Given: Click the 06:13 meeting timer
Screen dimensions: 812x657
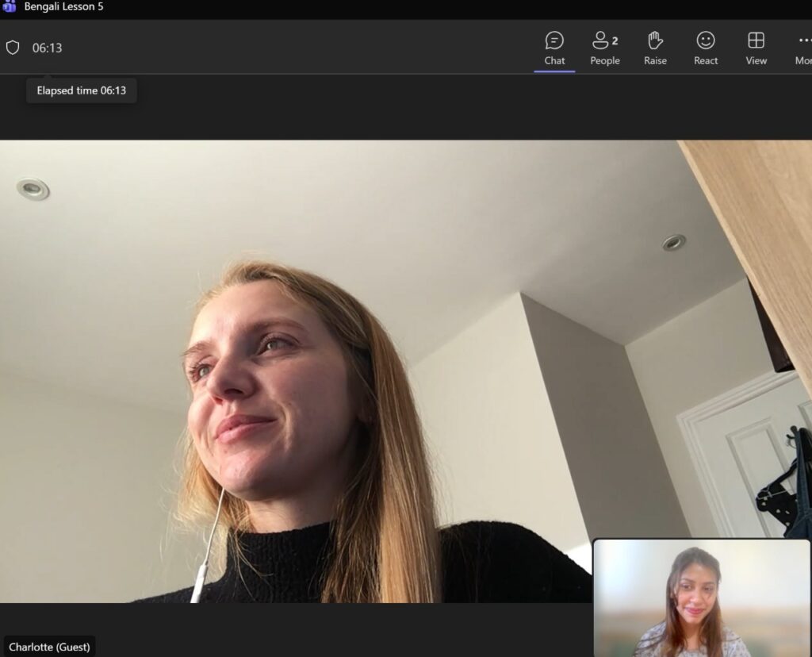Looking at the screenshot, I should coord(47,48).
